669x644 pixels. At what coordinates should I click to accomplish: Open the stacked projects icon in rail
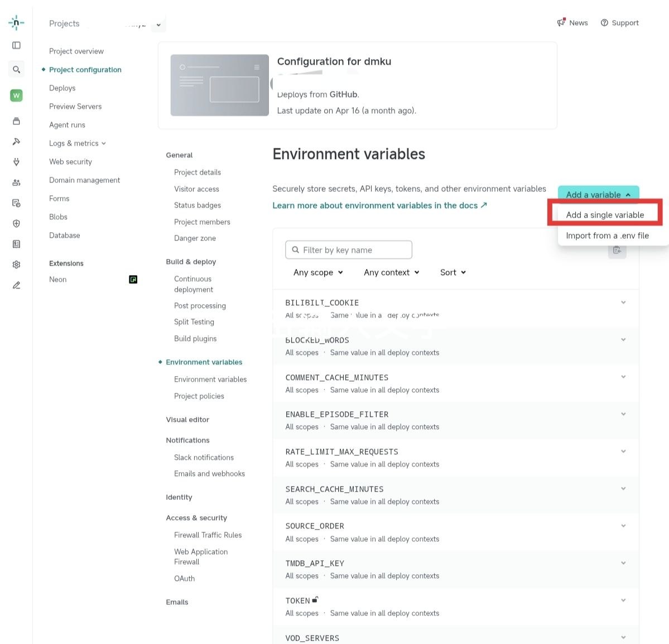point(16,121)
